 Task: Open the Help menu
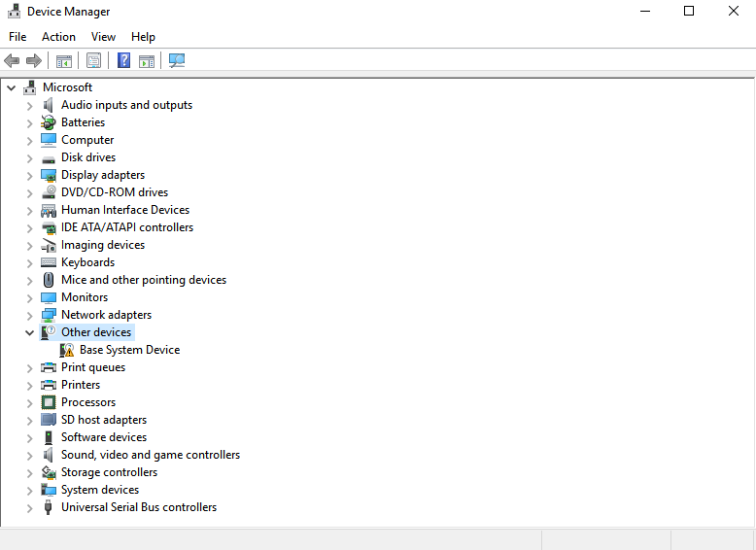click(x=143, y=37)
